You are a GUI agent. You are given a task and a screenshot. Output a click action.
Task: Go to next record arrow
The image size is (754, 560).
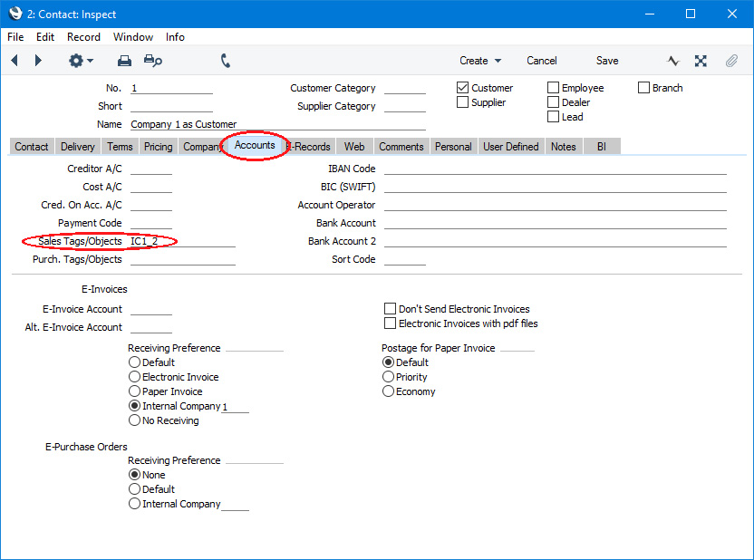[38, 61]
